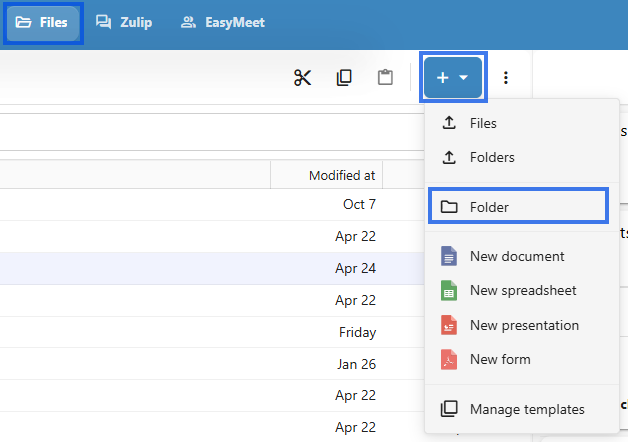
Task: Open the Zulip tab
Action: (x=124, y=22)
